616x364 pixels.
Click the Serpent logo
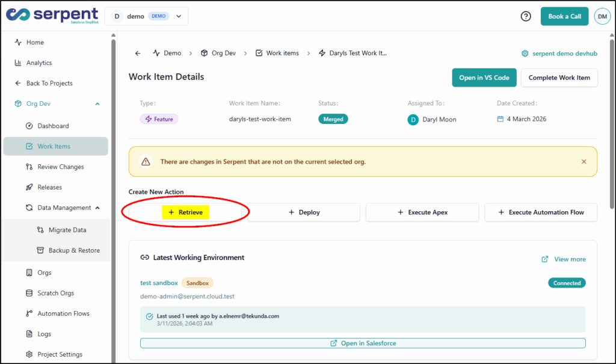[x=52, y=16]
